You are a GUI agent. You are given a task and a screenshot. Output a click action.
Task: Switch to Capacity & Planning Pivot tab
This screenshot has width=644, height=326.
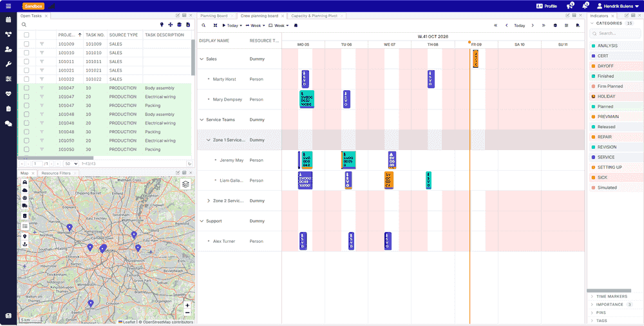[314, 16]
